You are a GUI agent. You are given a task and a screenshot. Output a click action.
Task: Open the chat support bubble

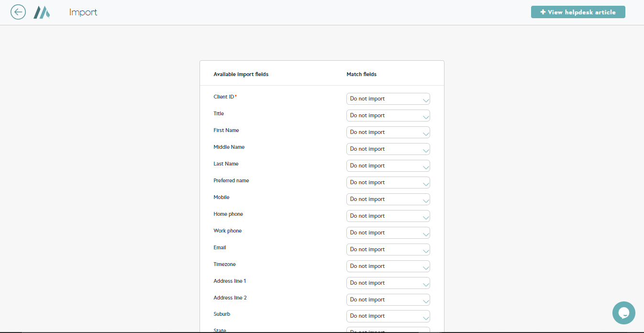(623, 313)
